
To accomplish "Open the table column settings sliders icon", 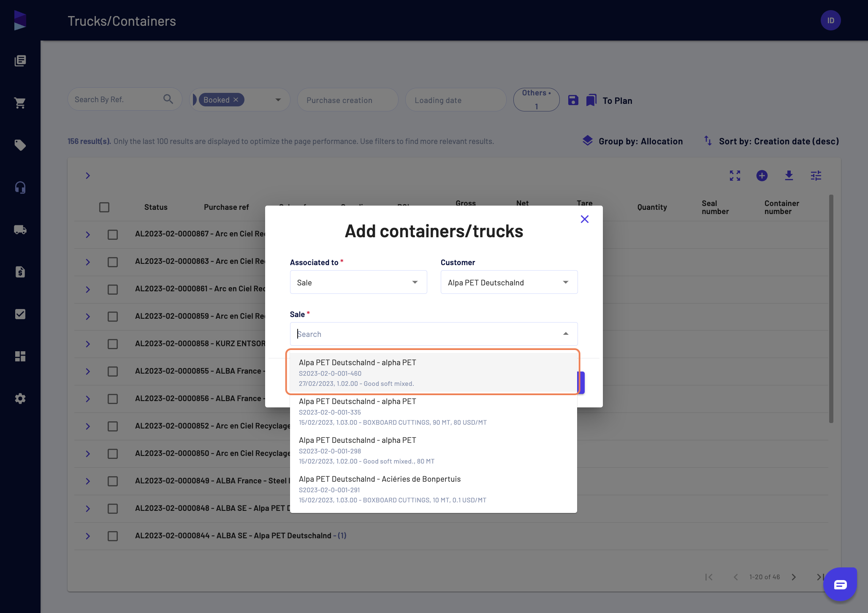I will [816, 176].
